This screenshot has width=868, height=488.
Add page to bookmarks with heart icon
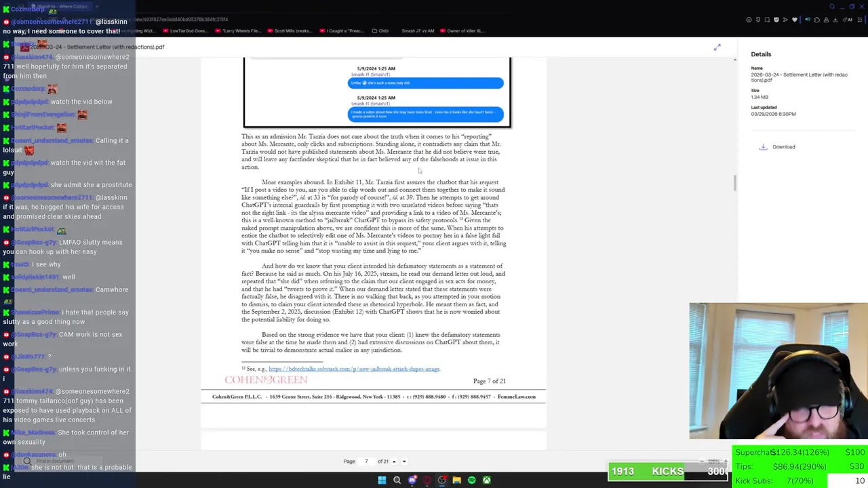[x=795, y=20]
